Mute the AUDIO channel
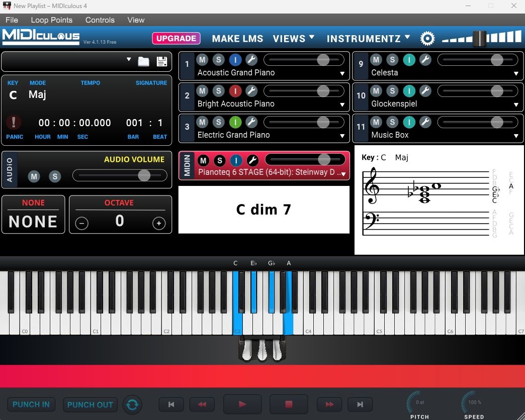 click(x=34, y=176)
